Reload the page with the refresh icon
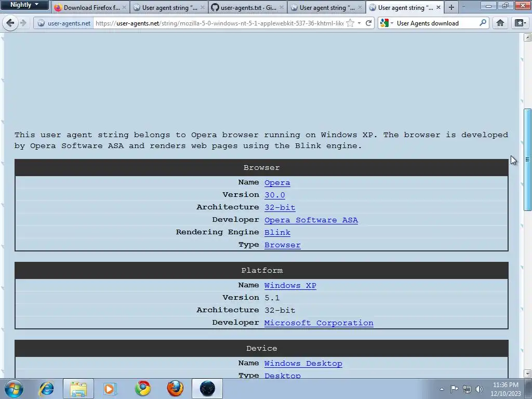The height and width of the screenshot is (399, 532). [368, 23]
